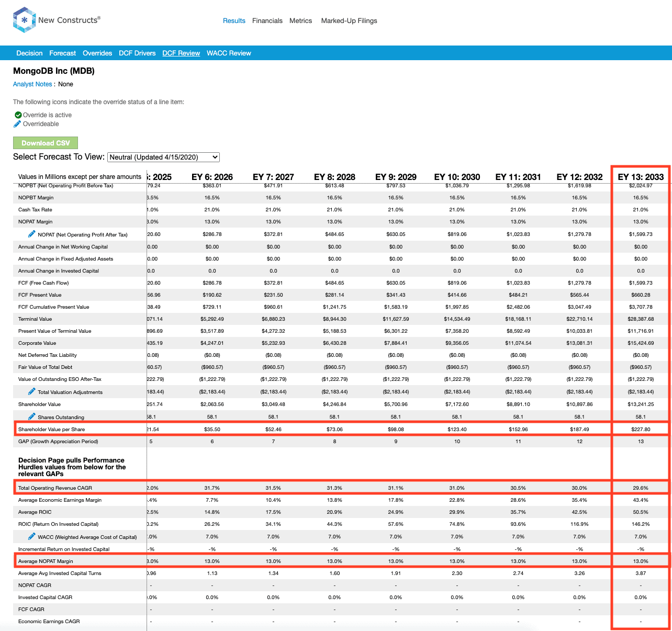The image size is (672, 631).
Task: Click Shareholder Value per Share row label
Action: [x=51, y=430]
